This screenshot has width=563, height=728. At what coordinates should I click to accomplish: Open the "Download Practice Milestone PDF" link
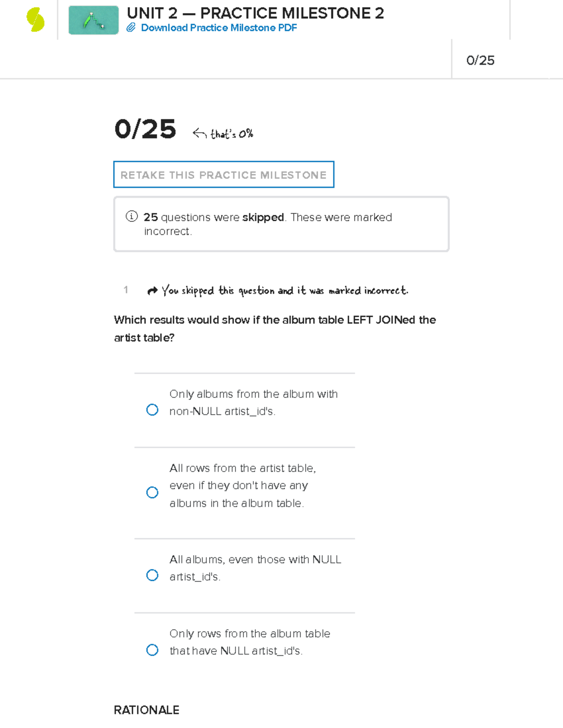coord(219,28)
